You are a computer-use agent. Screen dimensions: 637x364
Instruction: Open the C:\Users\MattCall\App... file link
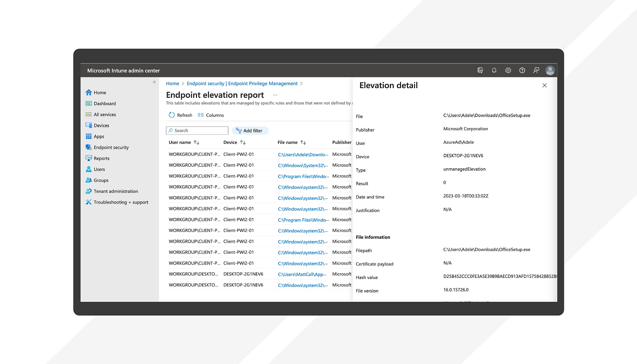coord(303,274)
